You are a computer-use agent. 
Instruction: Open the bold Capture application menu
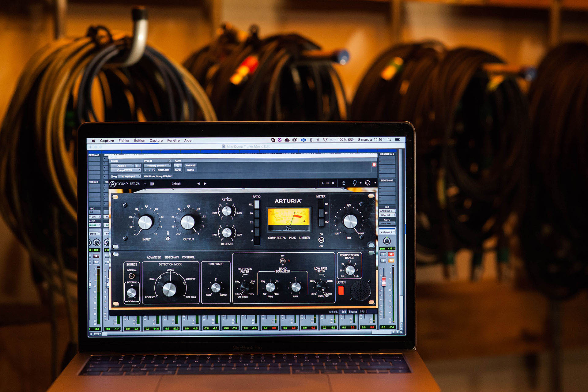point(107,141)
